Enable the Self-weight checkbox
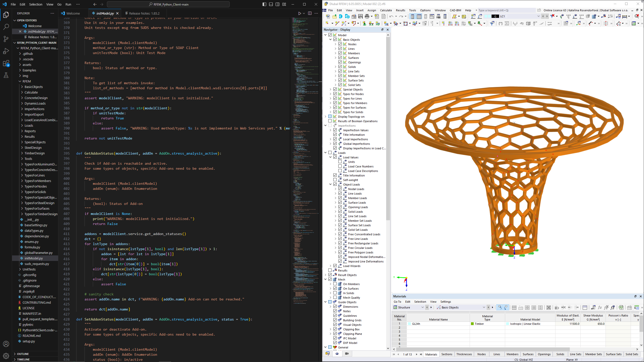The image size is (644, 362). (x=335, y=180)
